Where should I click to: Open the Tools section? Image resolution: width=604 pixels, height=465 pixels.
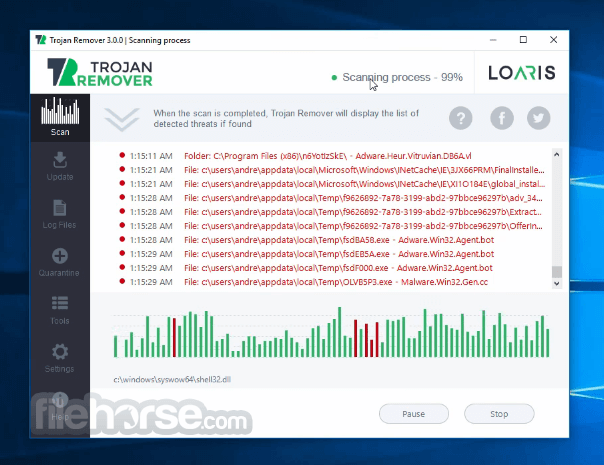pos(60,310)
